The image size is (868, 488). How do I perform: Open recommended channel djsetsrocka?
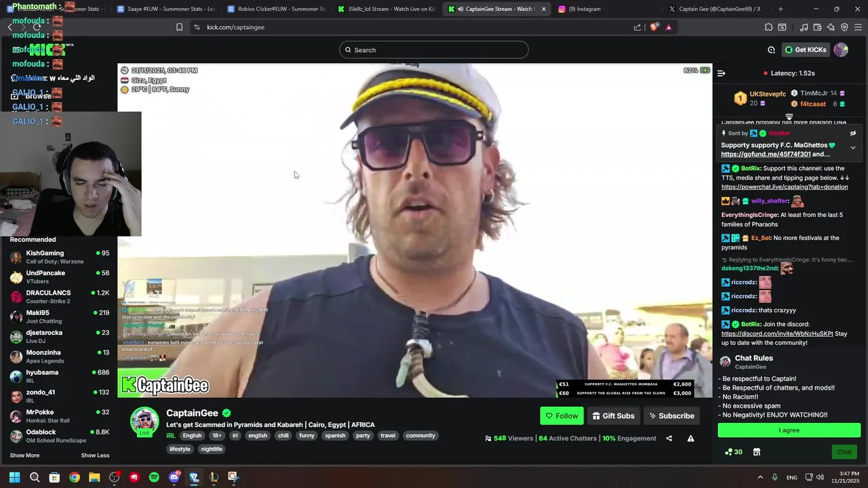pos(60,337)
